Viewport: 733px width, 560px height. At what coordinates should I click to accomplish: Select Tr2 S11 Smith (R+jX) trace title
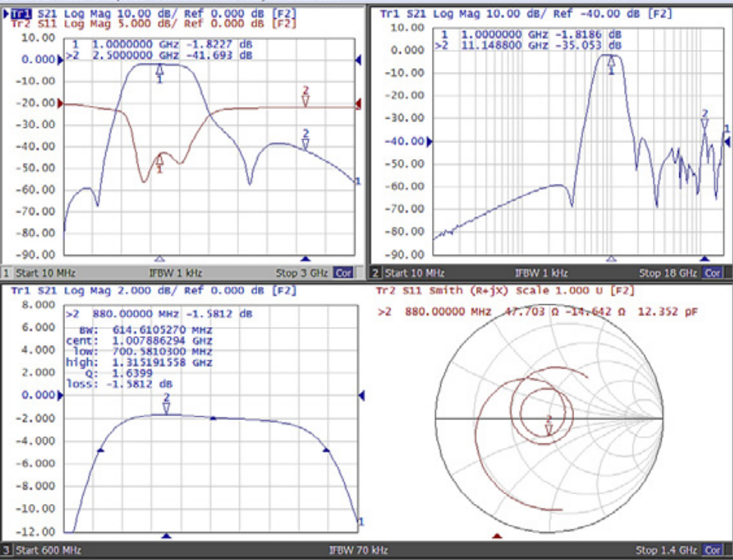506,291
